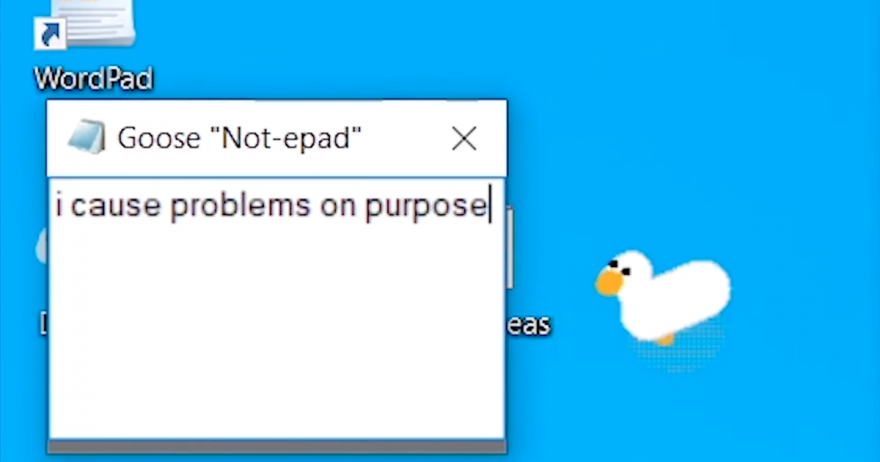Click the goose's orange beak
This screenshot has width=880, height=462.
click(x=609, y=282)
